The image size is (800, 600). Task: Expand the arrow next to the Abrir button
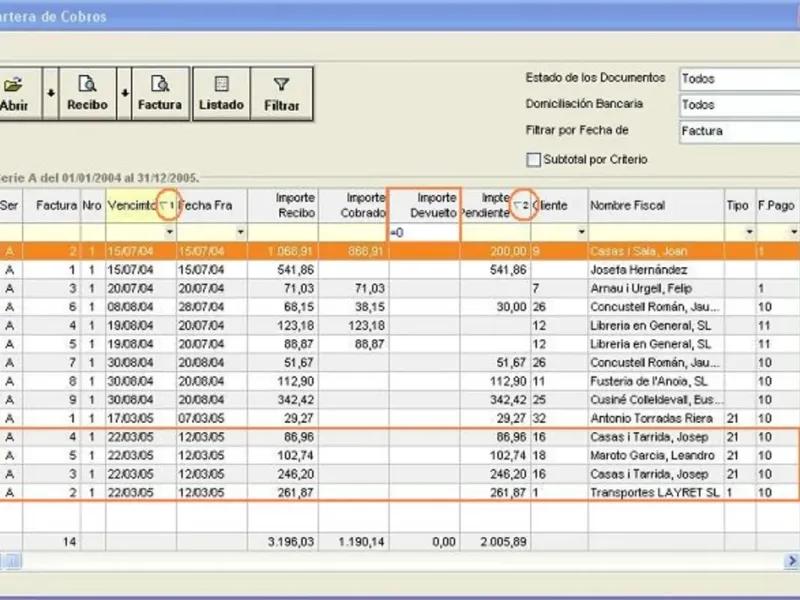point(50,94)
